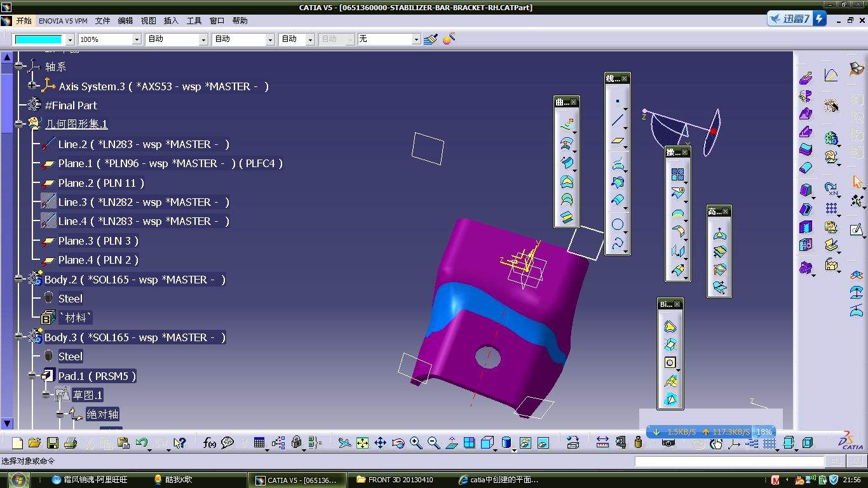The height and width of the screenshot is (488, 868).
Task: Open the 工具 menu
Action: (194, 21)
